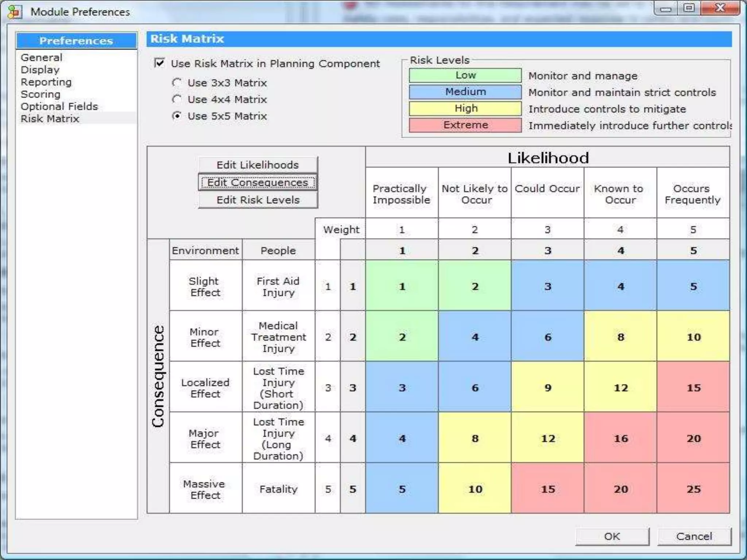Open General preferences page
Viewport: 747px width, 560px height.
[x=42, y=58]
